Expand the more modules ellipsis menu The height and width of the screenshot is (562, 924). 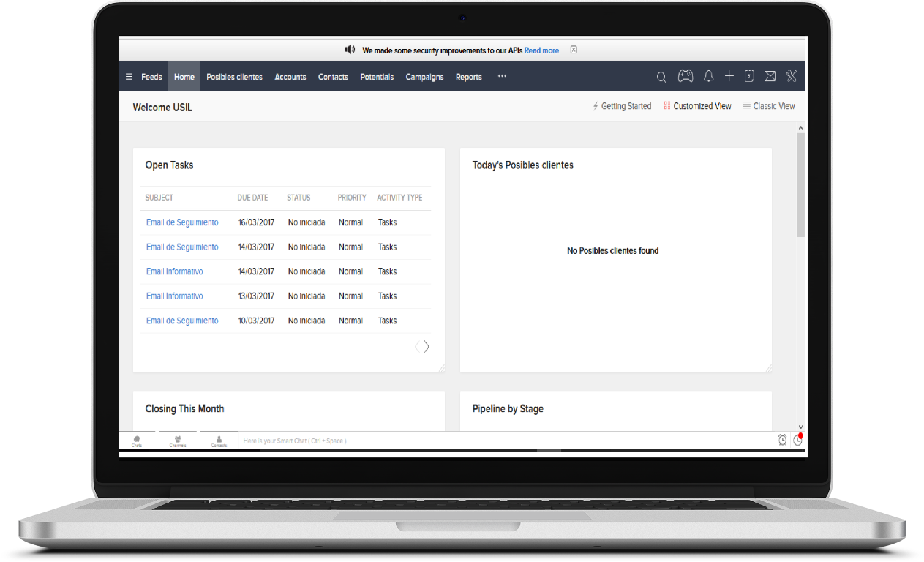(502, 76)
